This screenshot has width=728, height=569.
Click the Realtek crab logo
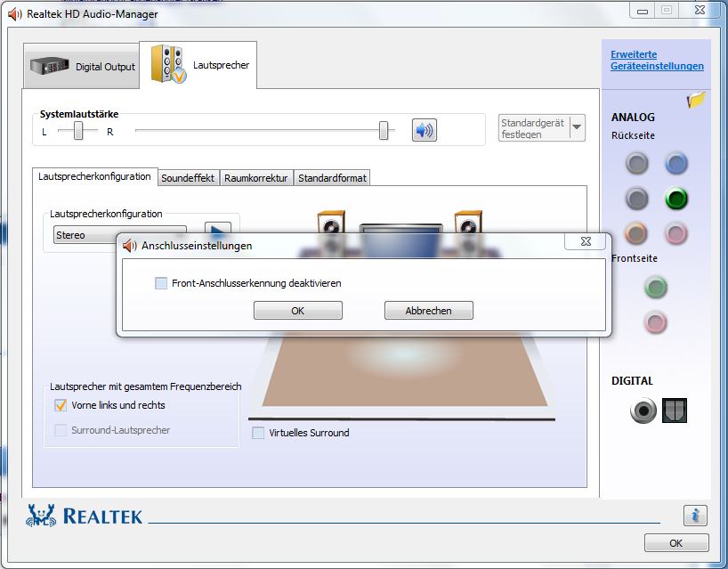click(41, 516)
